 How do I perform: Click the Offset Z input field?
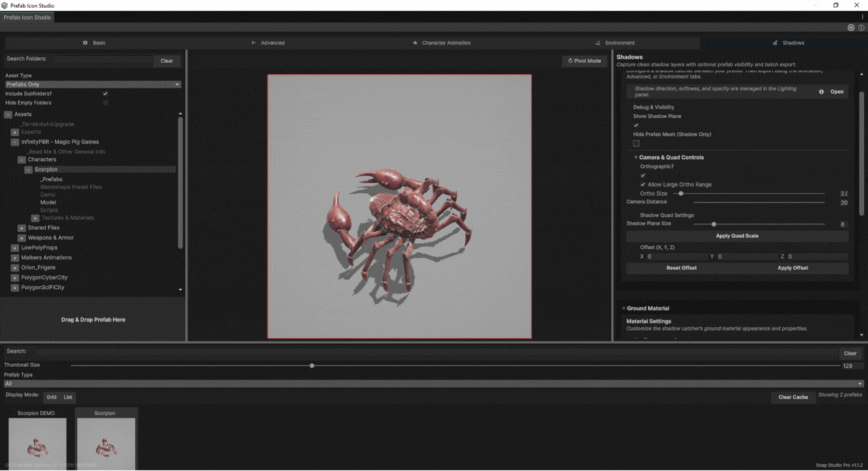[x=817, y=257]
